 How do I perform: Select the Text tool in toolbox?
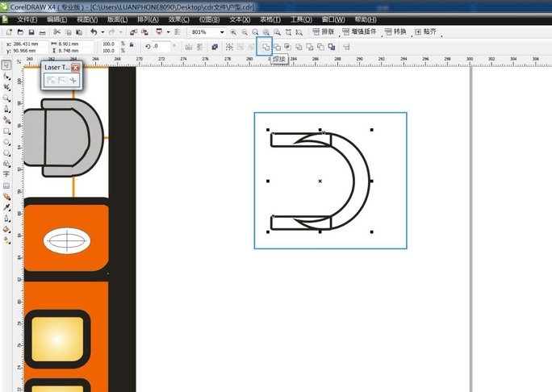tap(6, 173)
